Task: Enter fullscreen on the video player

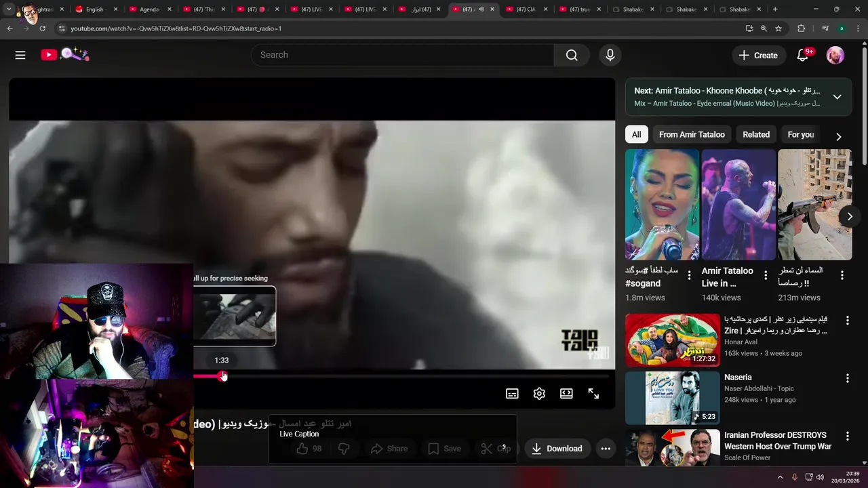Action: pyautogui.click(x=593, y=394)
